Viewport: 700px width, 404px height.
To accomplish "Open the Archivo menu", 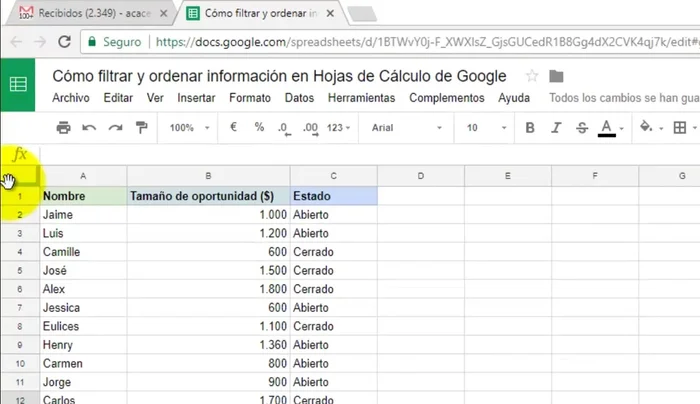I will coord(71,98).
